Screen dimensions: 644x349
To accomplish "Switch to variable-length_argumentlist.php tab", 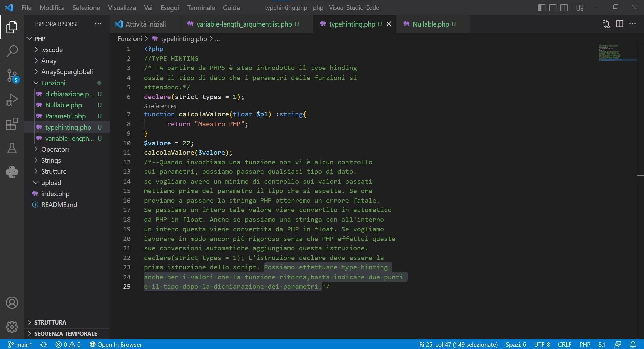I will click(247, 24).
